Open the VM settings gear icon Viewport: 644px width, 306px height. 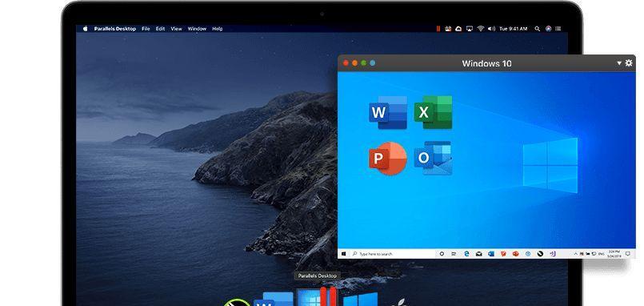coord(629,63)
